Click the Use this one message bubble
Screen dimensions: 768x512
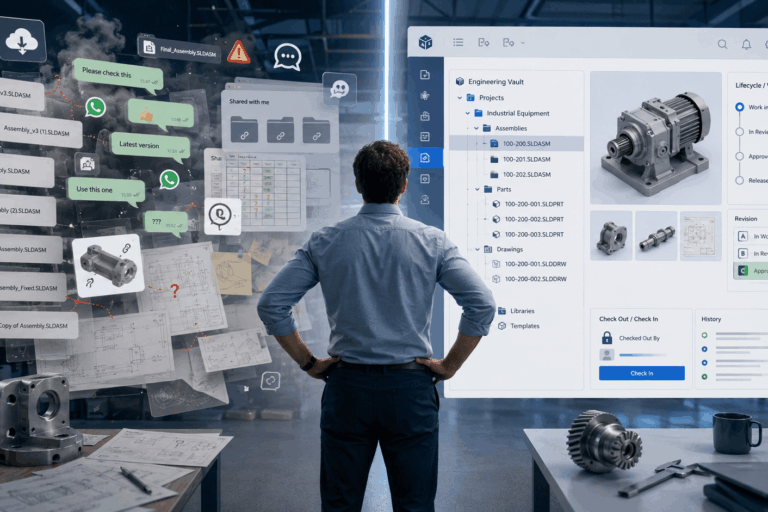click(x=106, y=190)
